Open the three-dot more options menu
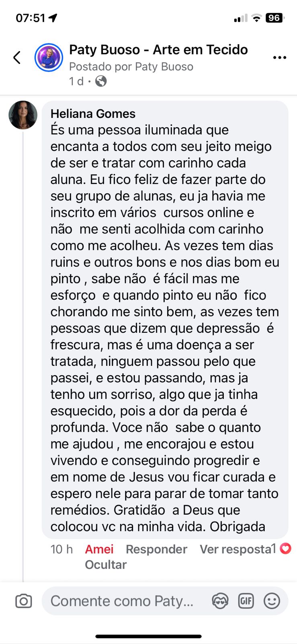The image size is (297, 644). tap(279, 58)
